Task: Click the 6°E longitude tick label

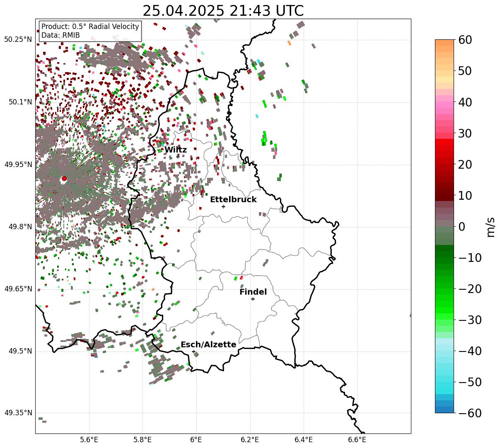Action: point(196,439)
